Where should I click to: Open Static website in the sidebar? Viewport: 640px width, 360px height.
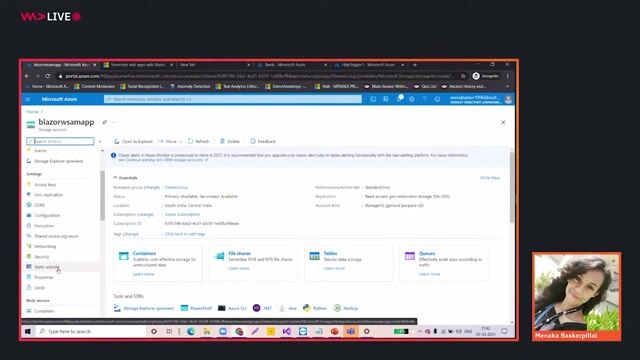tap(47, 267)
